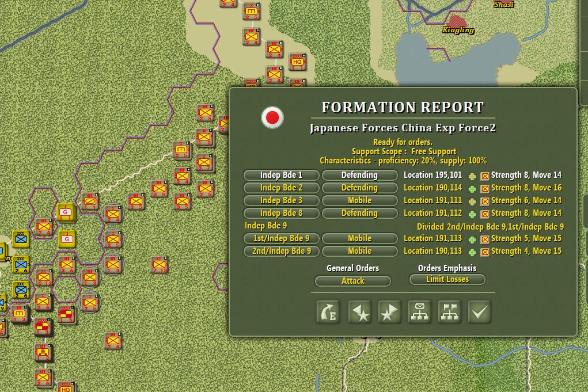Change Indep Bde 3 Mobile status
588x392 pixels.
tap(359, 200)
